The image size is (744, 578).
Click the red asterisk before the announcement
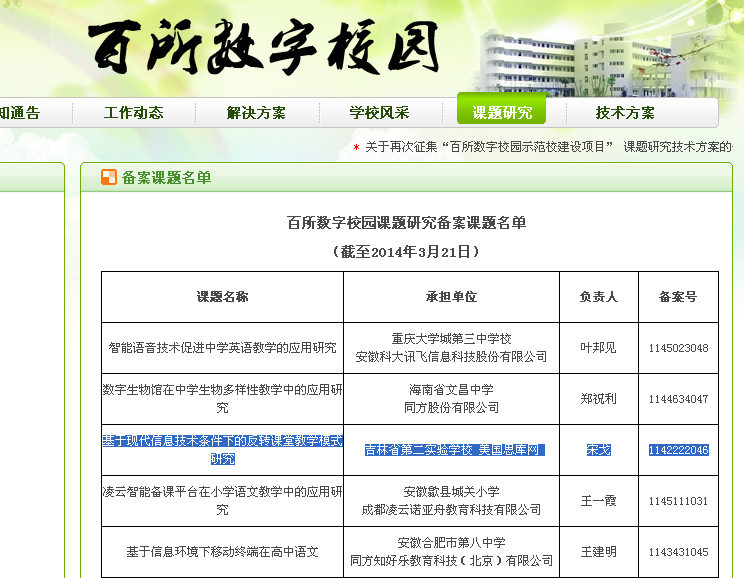(x=356, y=147)
